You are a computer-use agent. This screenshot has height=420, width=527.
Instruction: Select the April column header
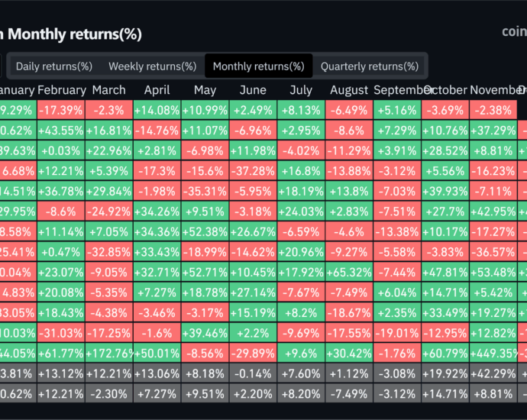157,90
